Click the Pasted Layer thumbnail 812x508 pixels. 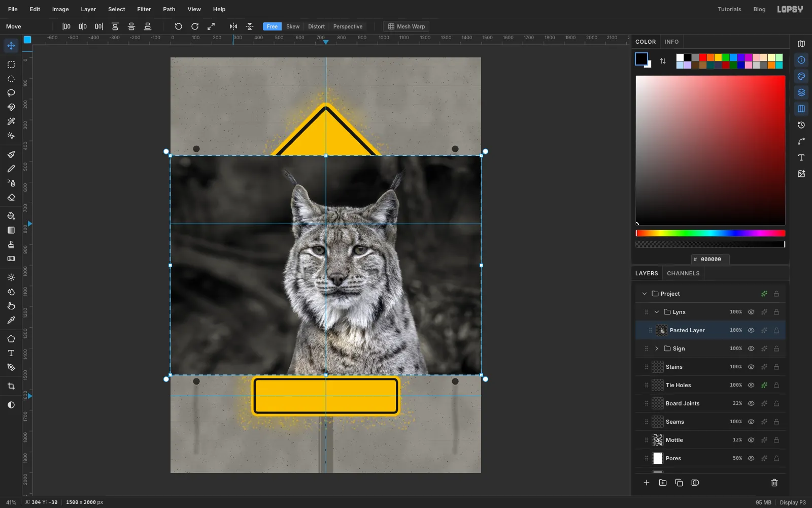(662, 330)
